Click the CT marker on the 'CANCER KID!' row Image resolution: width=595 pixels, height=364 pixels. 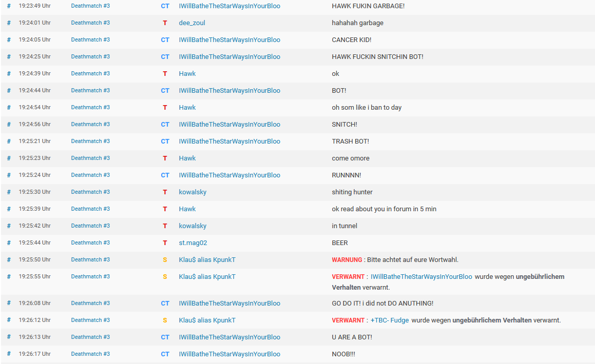pos(165,40)
